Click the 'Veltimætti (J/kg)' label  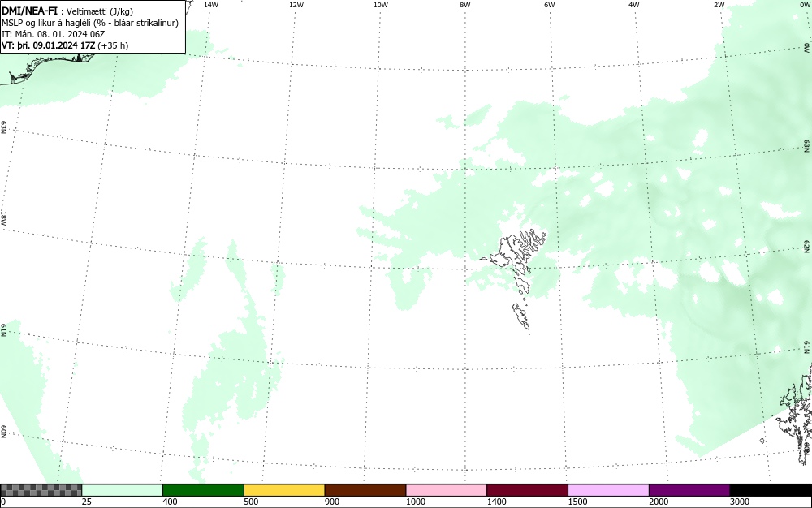coord(99,11)
